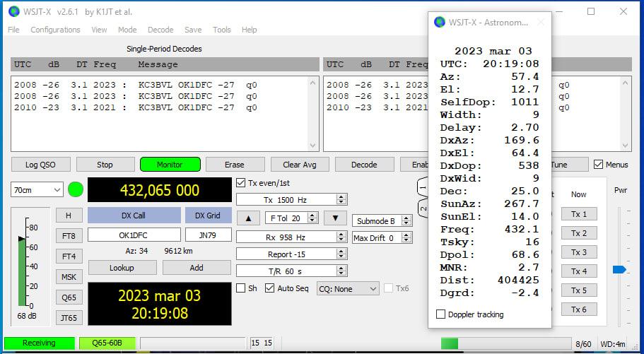Click the Clear Avg button
The width and height of the screenshot is (644, 354).
point(300,165)
